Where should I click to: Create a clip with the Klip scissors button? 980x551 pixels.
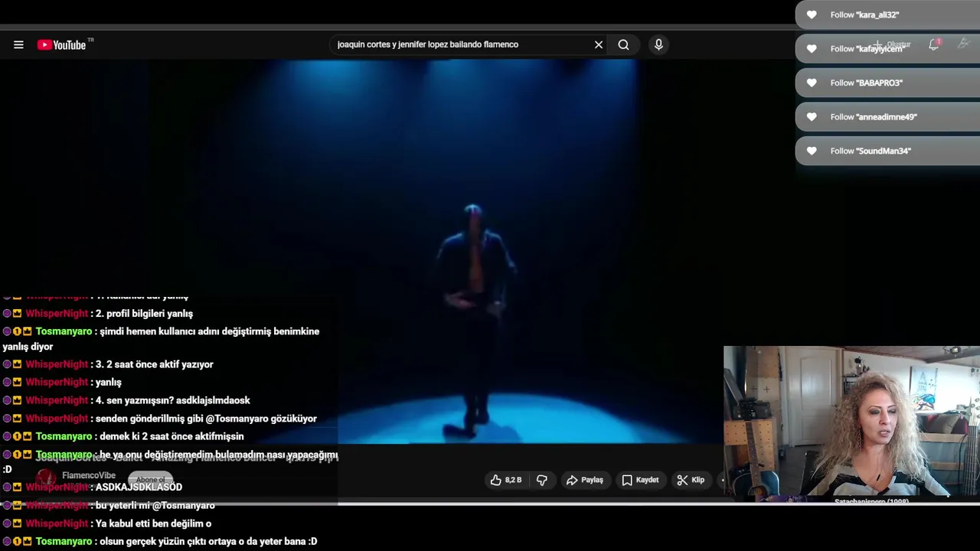point(691,480)
